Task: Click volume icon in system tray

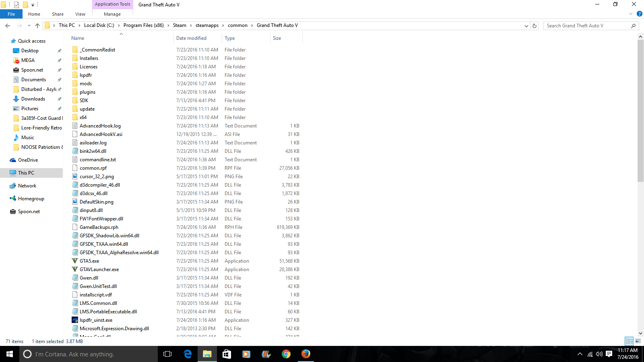Action: pos(599,354)
